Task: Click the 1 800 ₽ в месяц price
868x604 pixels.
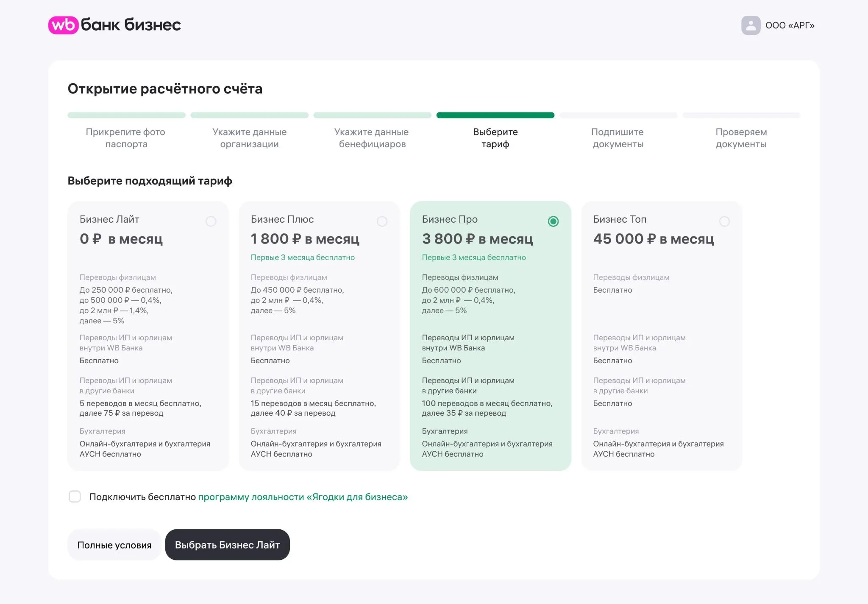Action: click(x=305, y=239)
